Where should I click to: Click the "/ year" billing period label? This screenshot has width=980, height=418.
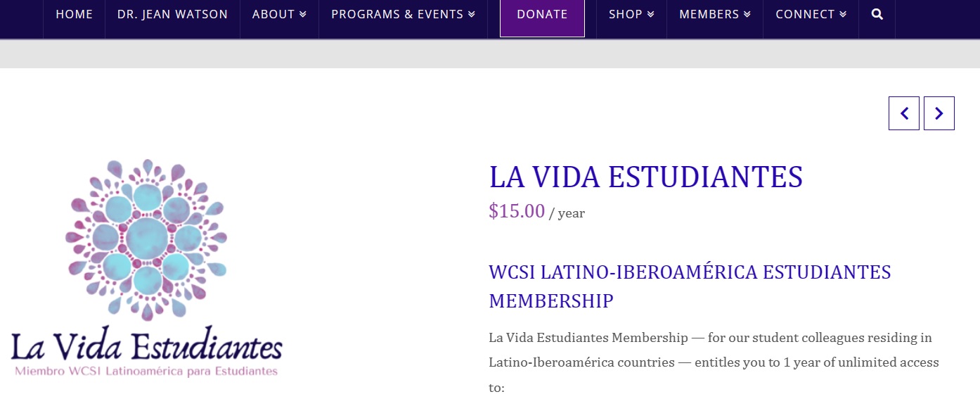(567, 213)
